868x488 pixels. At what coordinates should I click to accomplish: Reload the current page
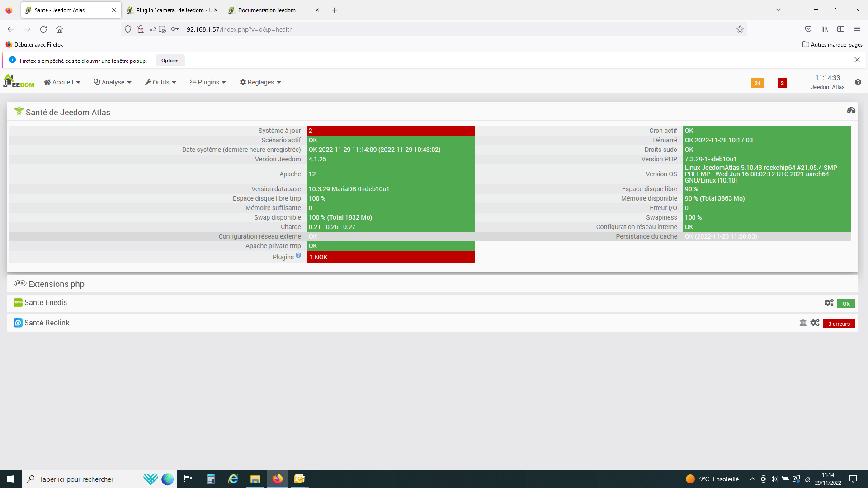[43, 29]
